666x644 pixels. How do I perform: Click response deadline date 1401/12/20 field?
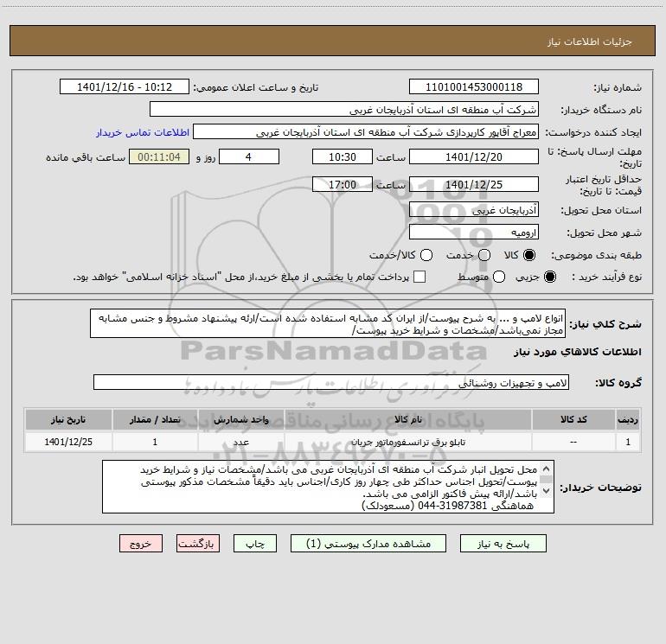click(x=474, y=156)
